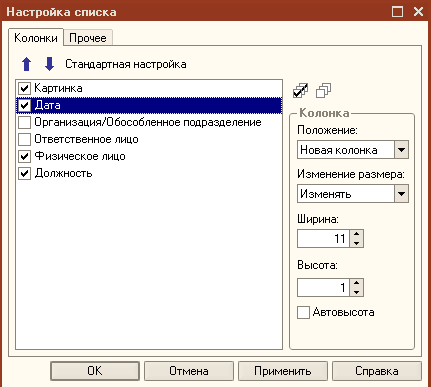Uncheck the Физическое лицо checkbox
431x387 pixels.
[x=24, y=156]
